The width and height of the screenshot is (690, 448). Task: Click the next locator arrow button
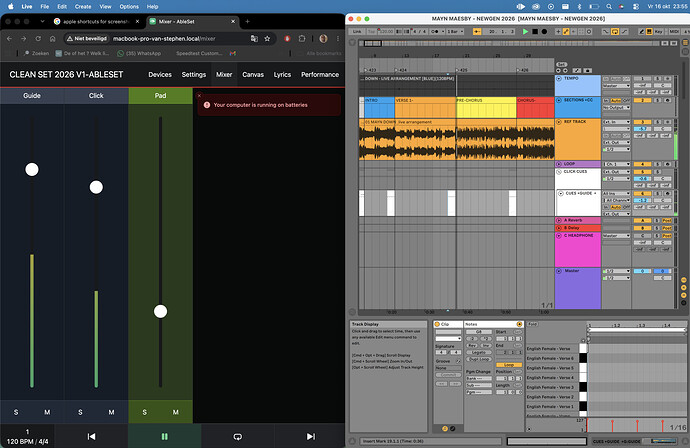[565, 70]
